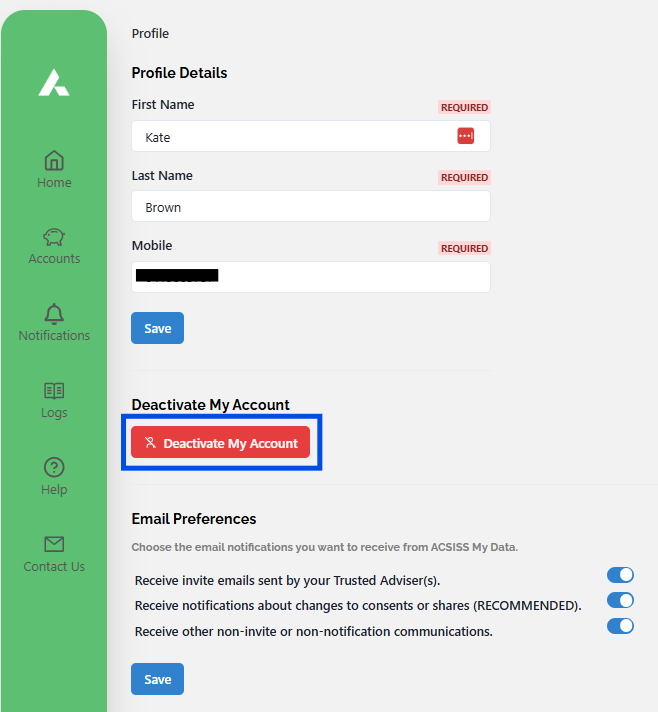Click the red Deactivate My Account button

pyautogui.click(x=221, y=443)
